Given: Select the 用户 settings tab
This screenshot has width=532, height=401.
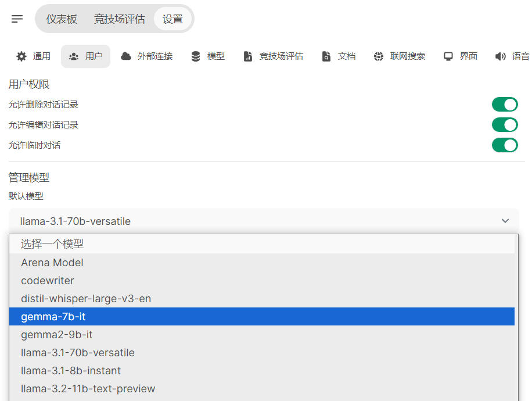Looking at the screenshot, I should pyautogui.click(x=85, y=56).
